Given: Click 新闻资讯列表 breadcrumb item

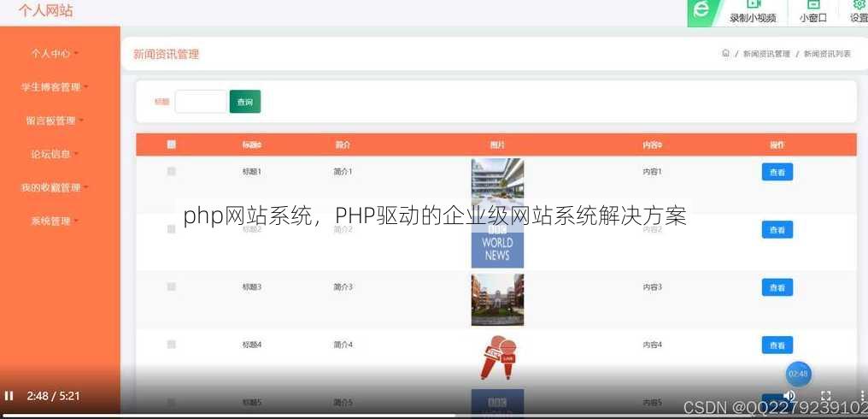Looking at the screenshot, I should point(827,54).
